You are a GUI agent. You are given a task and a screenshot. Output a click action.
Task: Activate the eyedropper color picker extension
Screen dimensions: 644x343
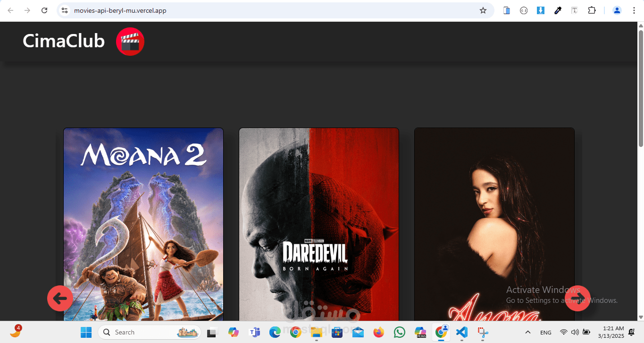tap(558, 10)
